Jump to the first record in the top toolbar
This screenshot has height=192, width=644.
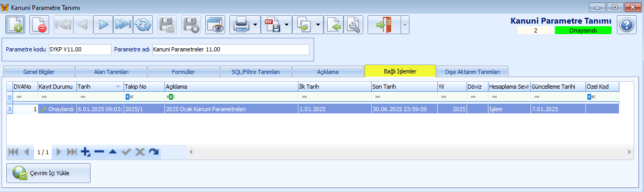click(63, 25)
